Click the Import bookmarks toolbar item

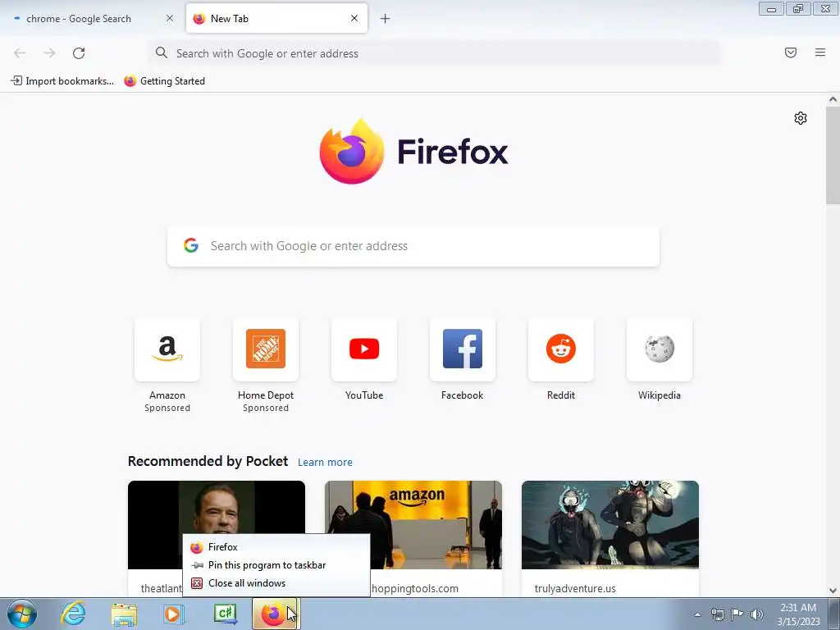62,81
